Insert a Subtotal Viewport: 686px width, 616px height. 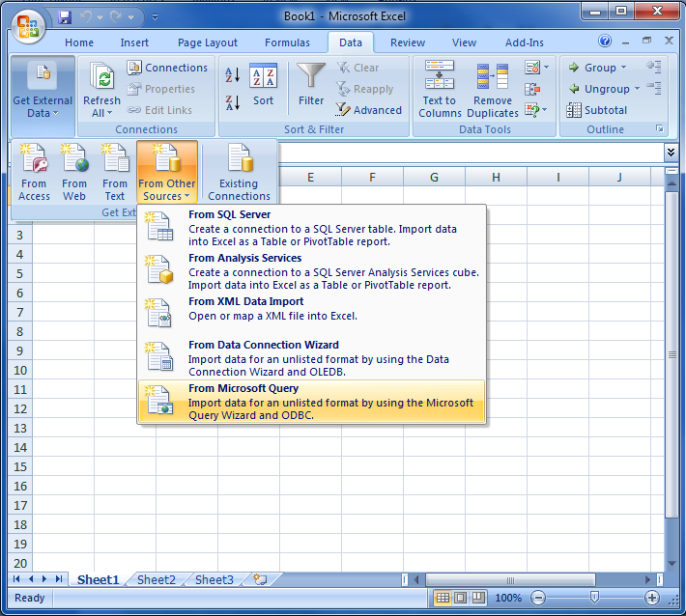pyautogui.click(x=597, y=110)
